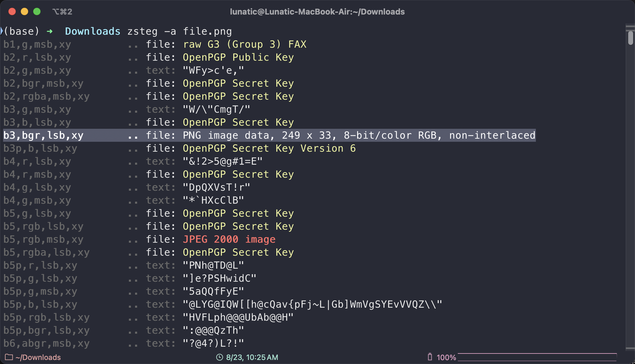Click the ⌥⌘2 shortcut indicator in title bar

[62, 12]
